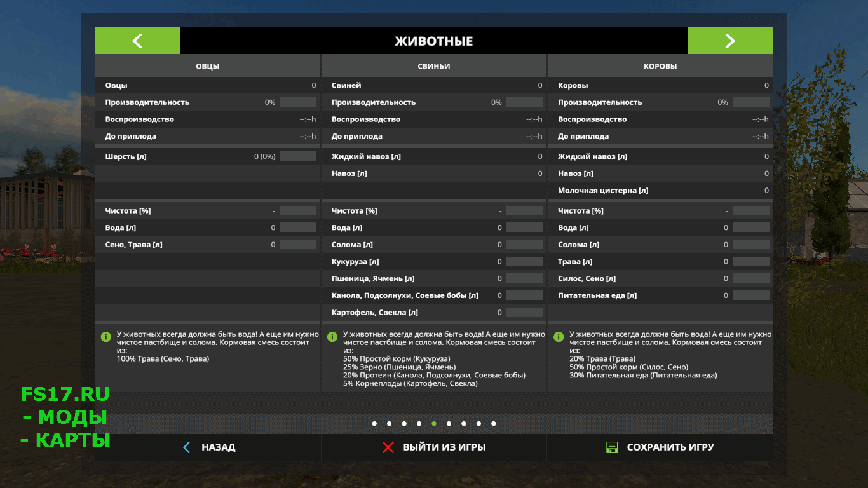The height and width of the screenshot is (488, 868).
Task: Click the info icon in the cows column
Action: pyautogui.click(x=559, y=336)
